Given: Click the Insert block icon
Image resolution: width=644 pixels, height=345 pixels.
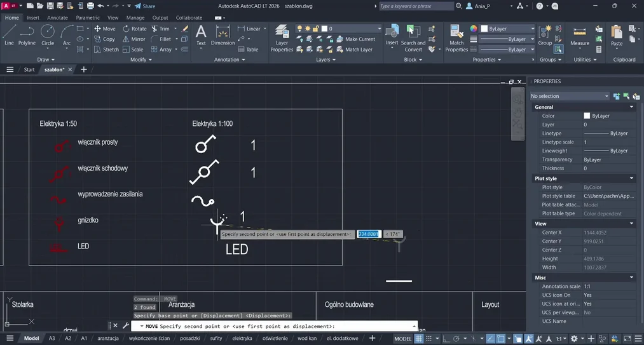Looking at the screenshot, I should click(392, 36).
